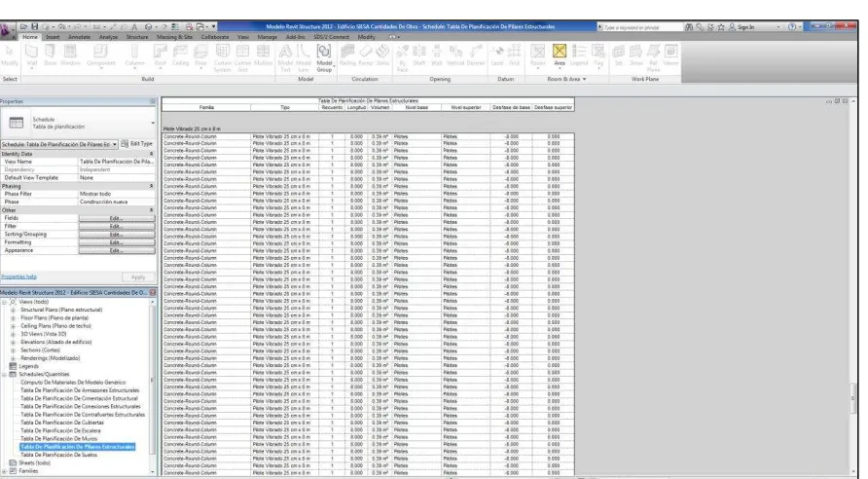Image resolution: width=868 pixels, height=479 pixels.
Task: Expand Sections (Cortes) node
Action: pyautogui.click(x=13, y=350)
